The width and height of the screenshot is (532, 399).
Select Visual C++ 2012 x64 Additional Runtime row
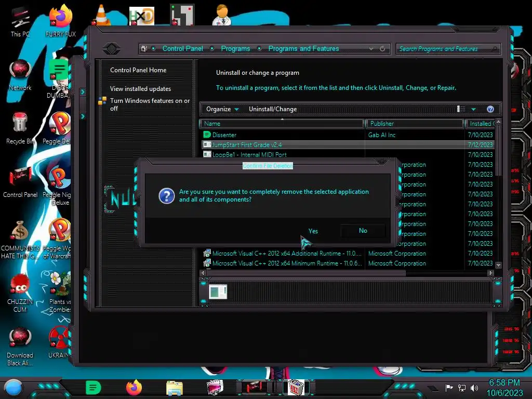coord(348,254)
